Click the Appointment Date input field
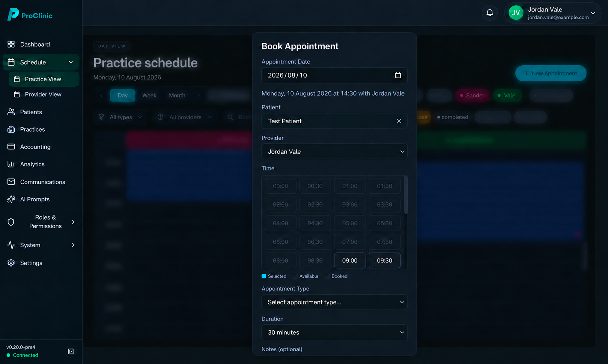Viewport: 608px width, 364px height. [334, 75]
